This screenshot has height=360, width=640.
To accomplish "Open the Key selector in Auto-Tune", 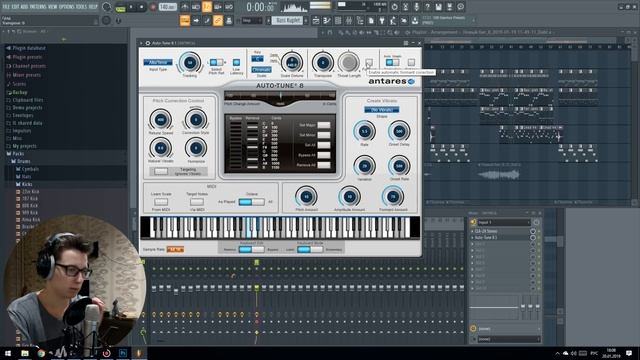I will click(x=258, y=59).
